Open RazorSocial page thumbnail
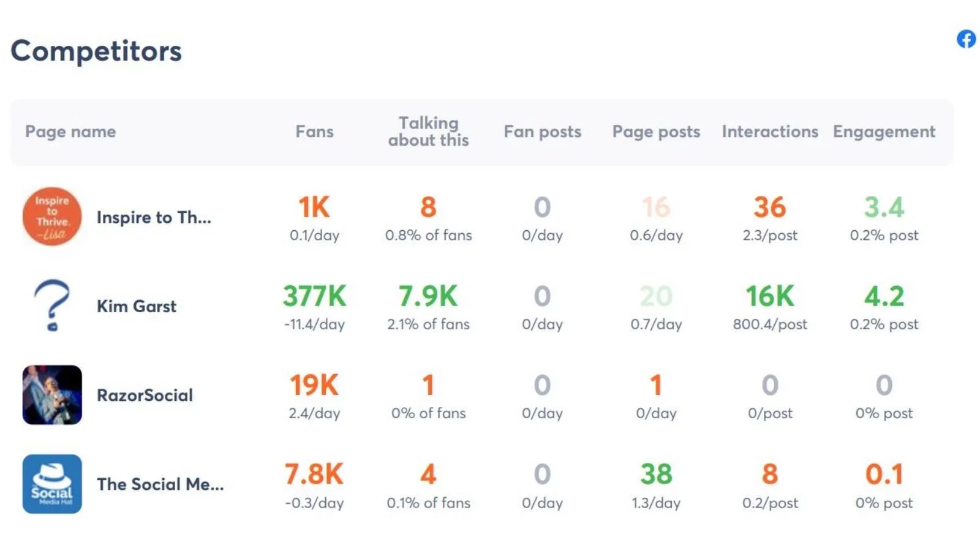 point(52,395)
